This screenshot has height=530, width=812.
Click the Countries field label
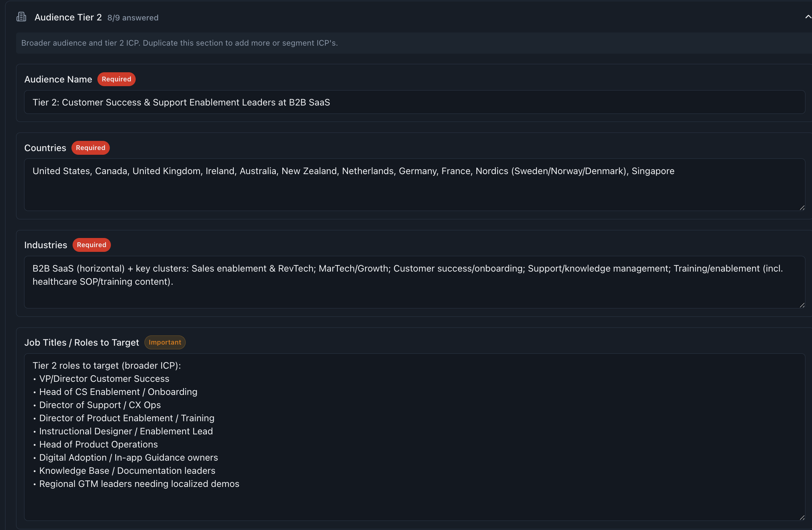45,148
